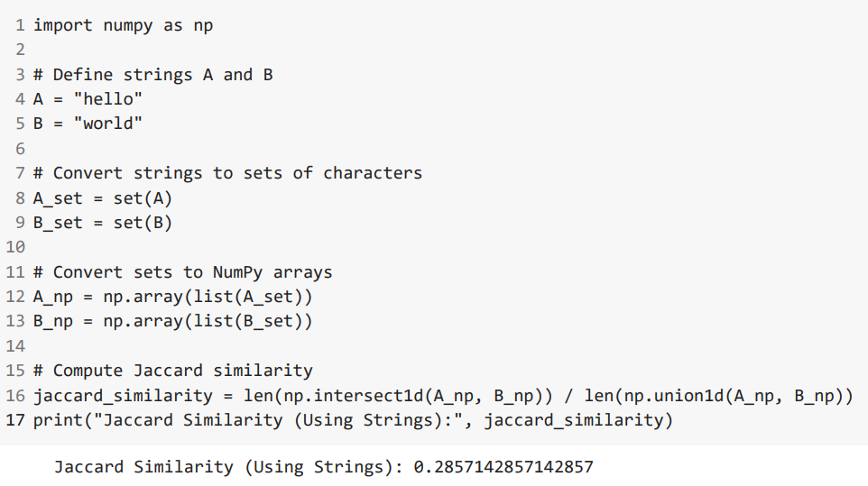Click the "hello" string literal

tap(107, 99)
